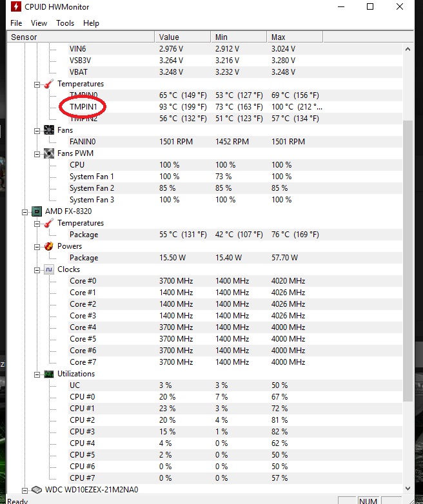
Task: Click the NUM indicator in the status bar
Action: tap(368, 501)
